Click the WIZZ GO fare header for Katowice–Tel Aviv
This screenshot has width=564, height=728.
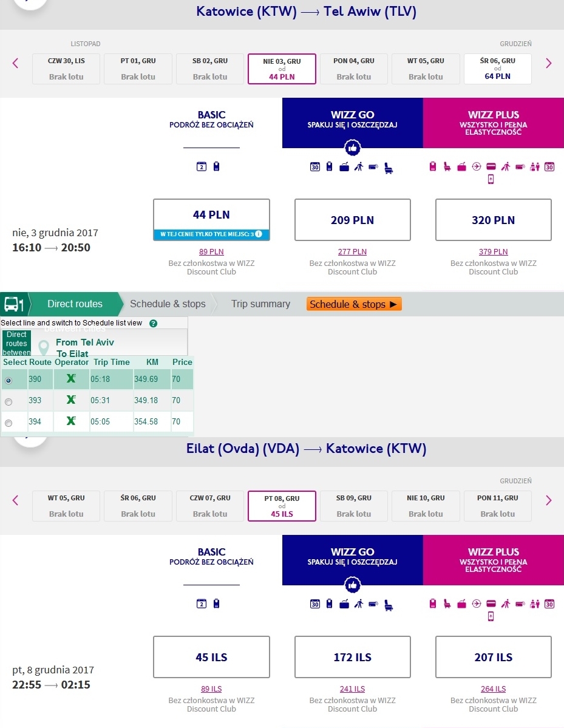352,123
